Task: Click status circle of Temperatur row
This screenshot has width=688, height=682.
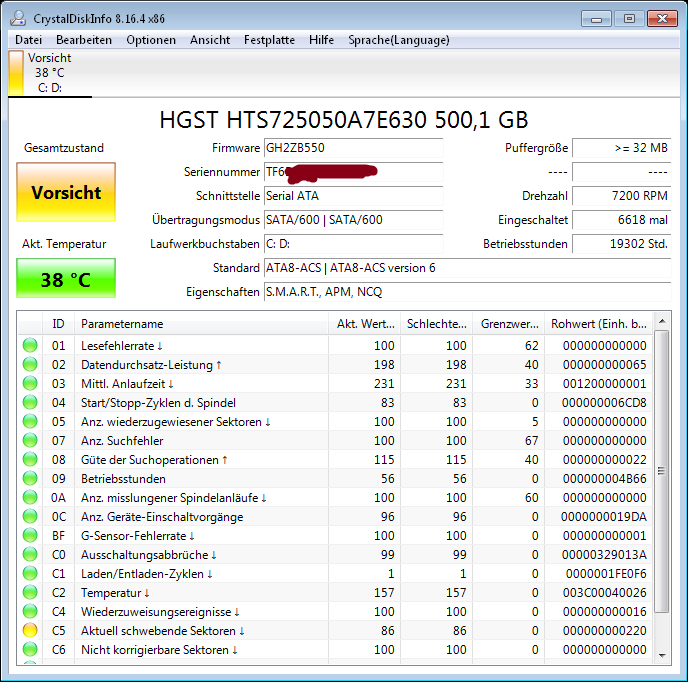Action: coord(30,592)
